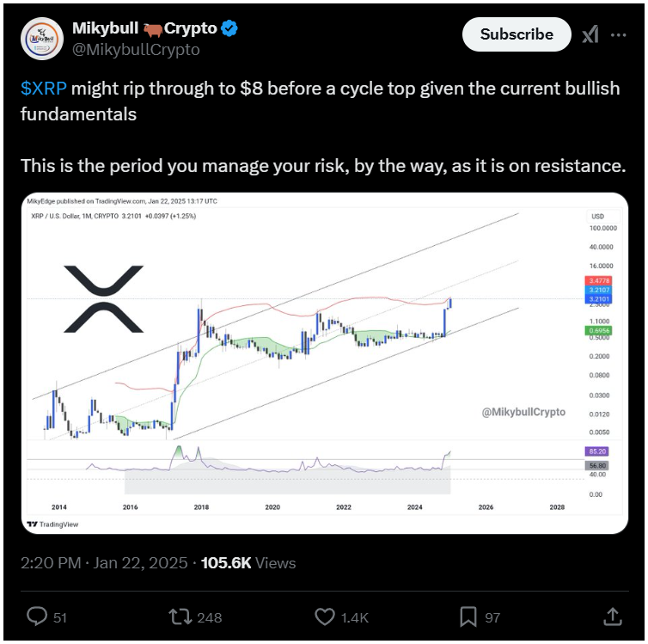Viewport: 648px width, 644px height.
Task: Open the Grok xAI icon
Action: pyautogui.click(x=590, y=34)
